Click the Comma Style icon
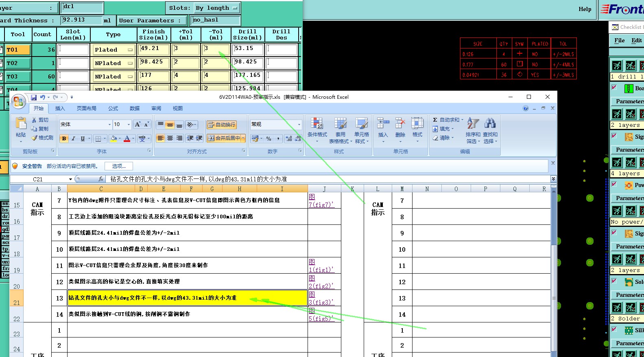Viewport: 644px width, 357px height. click(278, 139)
